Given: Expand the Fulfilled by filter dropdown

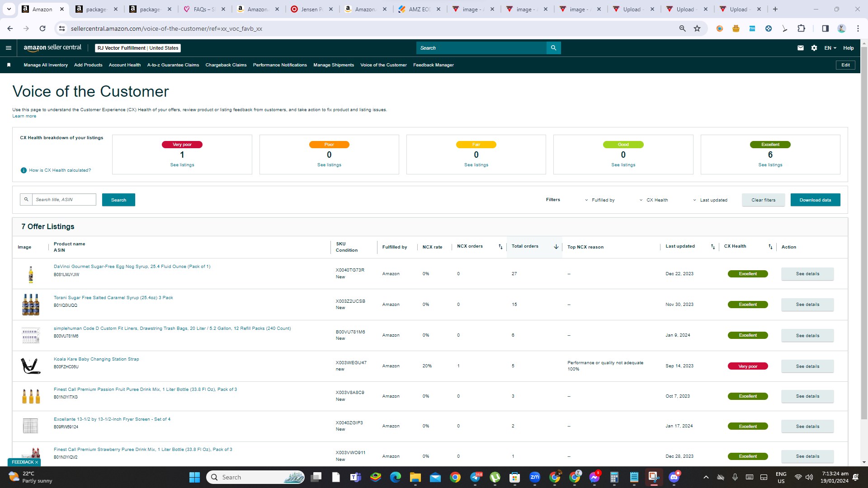Looking at the screenshot, I should click(x=599, y=200).
